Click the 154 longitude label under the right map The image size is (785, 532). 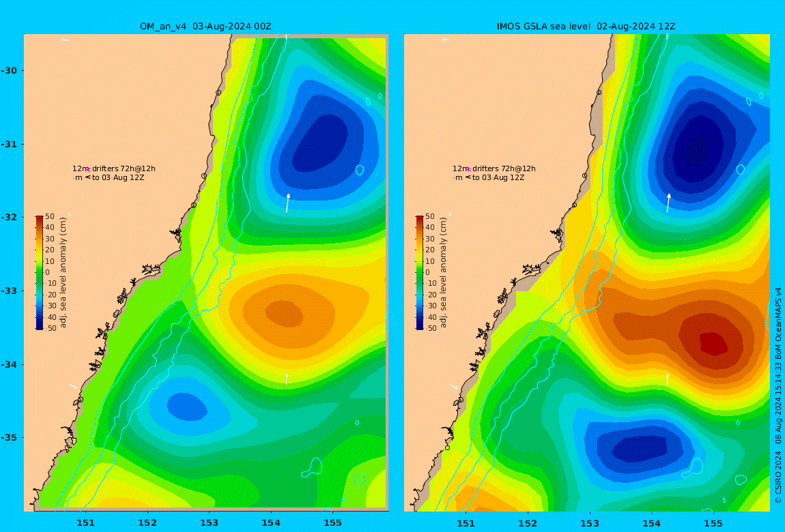click(x=651, y=523)
